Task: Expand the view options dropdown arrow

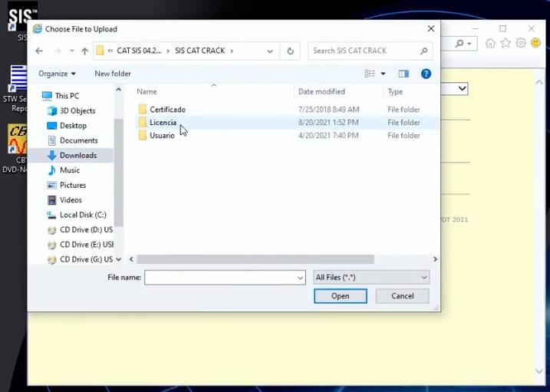Action: 383,74
